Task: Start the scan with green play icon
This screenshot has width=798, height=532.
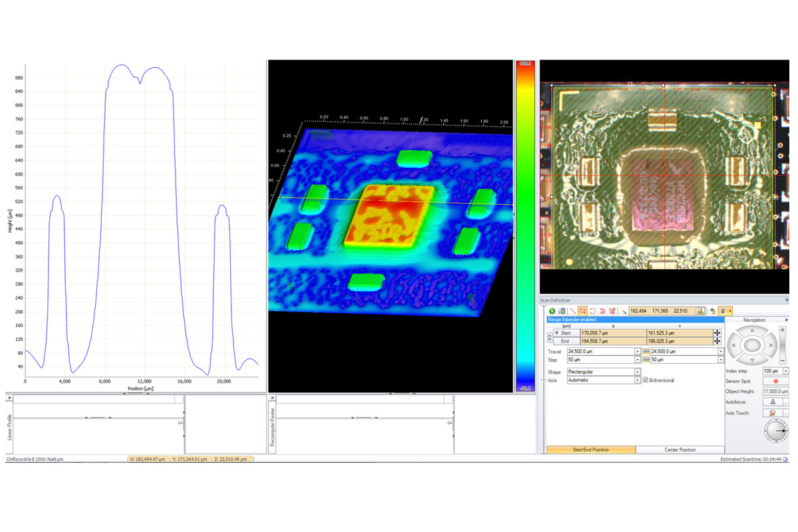Action: tap(552, 311)
